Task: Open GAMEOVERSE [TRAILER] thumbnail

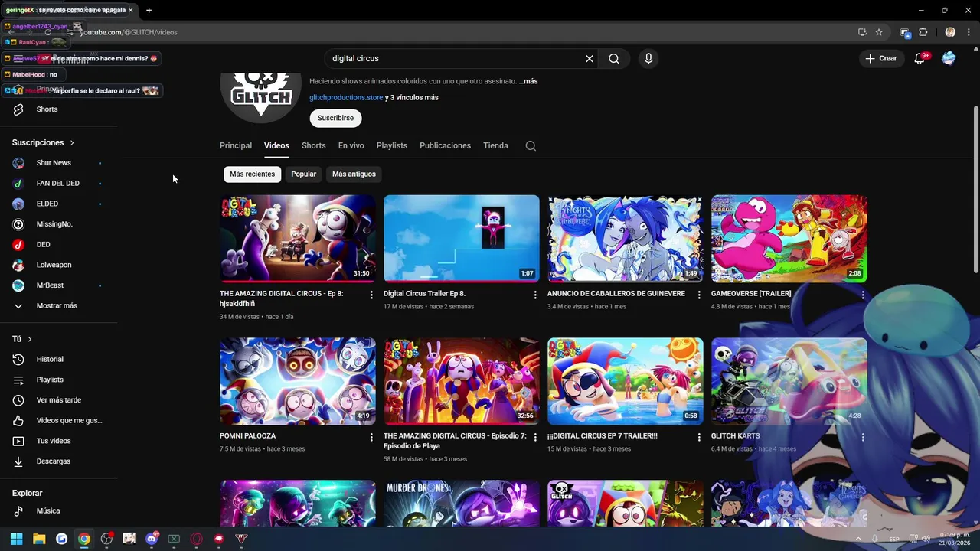Action: (x=789, y=238)
